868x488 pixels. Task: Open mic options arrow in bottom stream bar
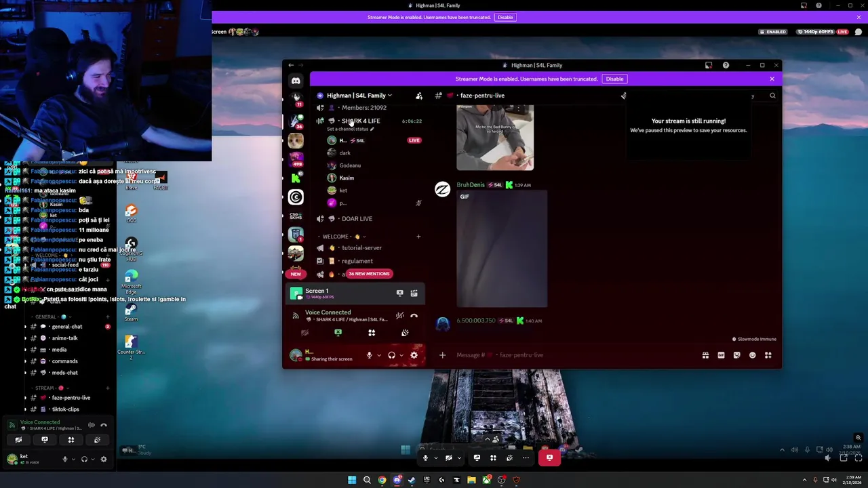[435, 457]
